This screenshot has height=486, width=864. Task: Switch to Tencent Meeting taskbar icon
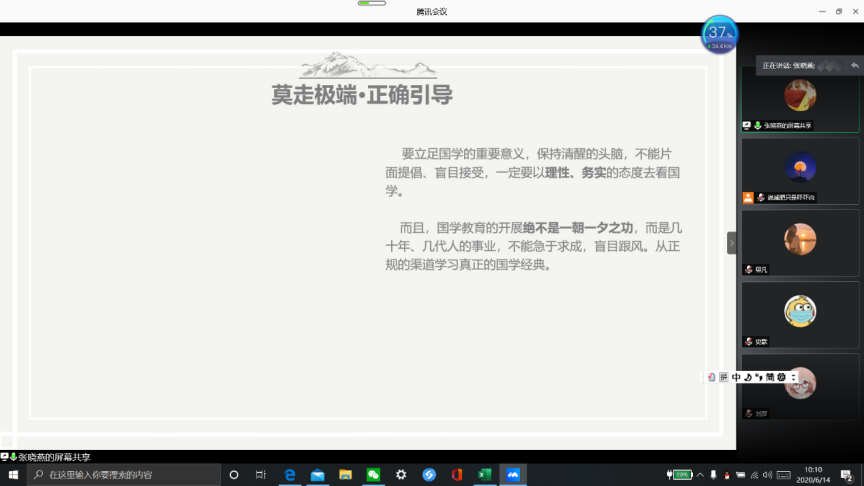click(513, 475)
